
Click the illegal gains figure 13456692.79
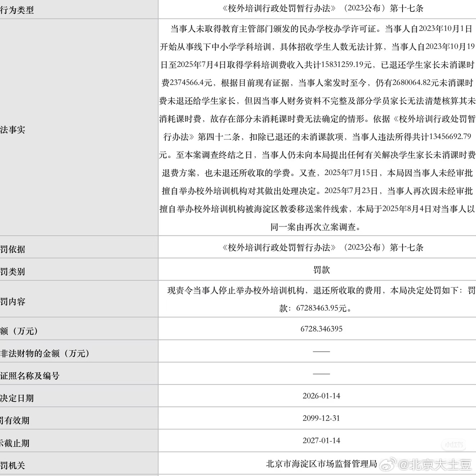point(450,137)
